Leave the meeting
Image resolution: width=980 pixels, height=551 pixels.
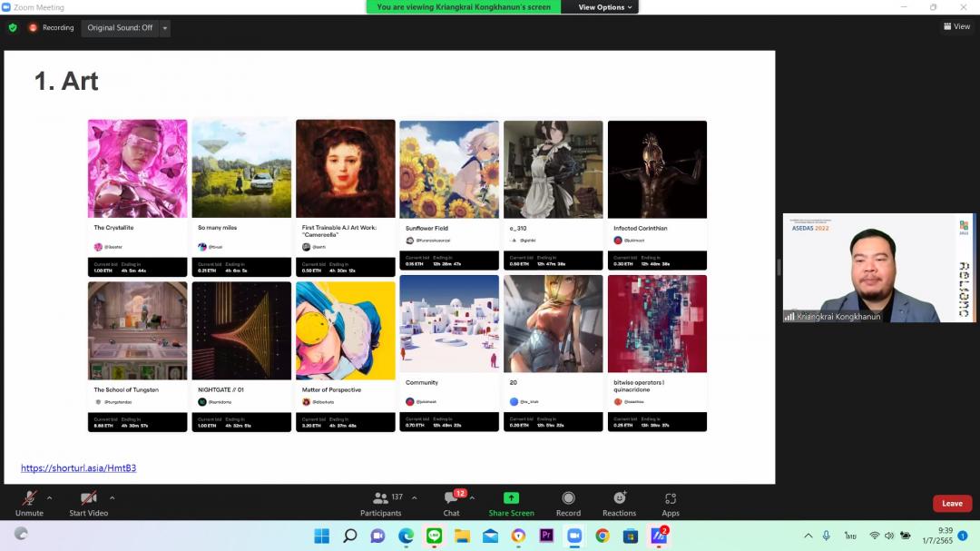click(x=952, y=503)
